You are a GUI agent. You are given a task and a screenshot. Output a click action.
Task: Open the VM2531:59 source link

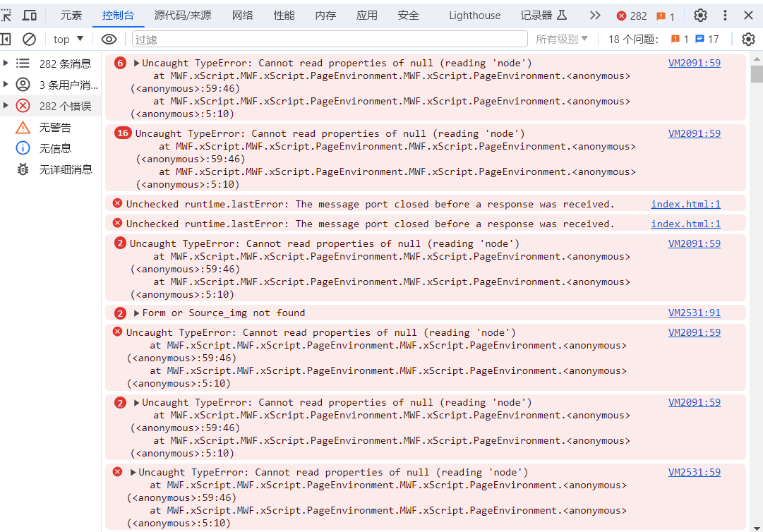click(x=695, y=473)
